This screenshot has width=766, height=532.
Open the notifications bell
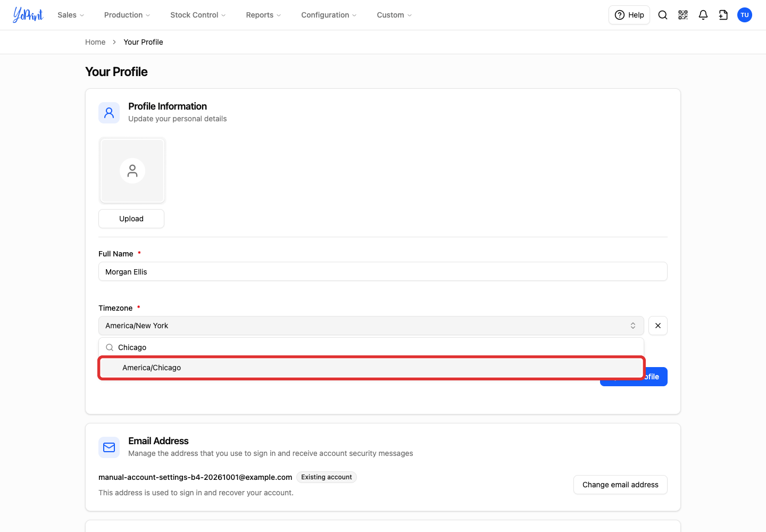point(703,15)
